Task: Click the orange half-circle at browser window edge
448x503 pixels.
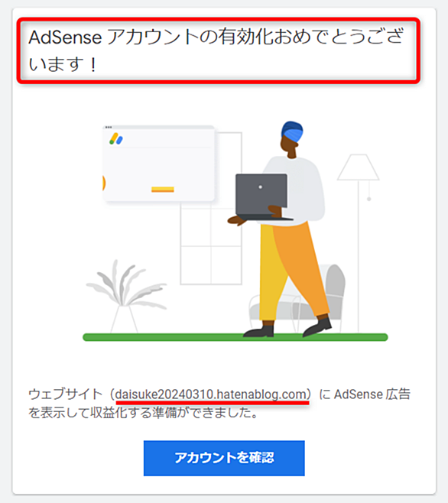Action: [x=104, y=183]
